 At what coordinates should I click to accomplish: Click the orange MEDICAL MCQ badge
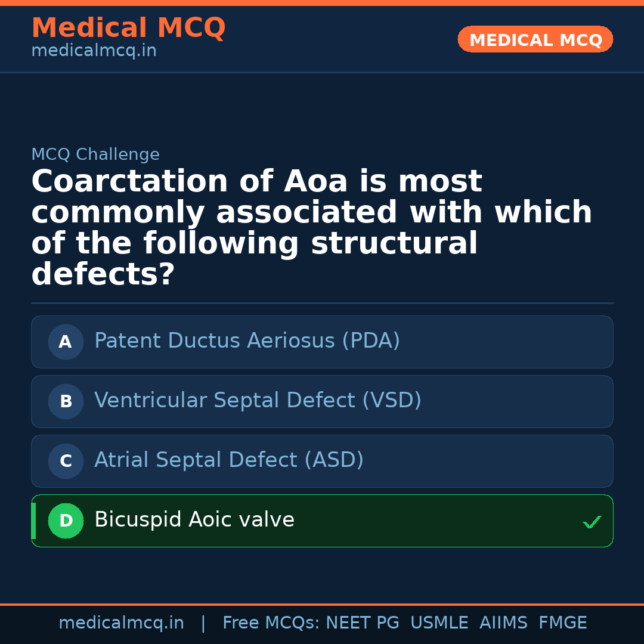click(535, 40)
